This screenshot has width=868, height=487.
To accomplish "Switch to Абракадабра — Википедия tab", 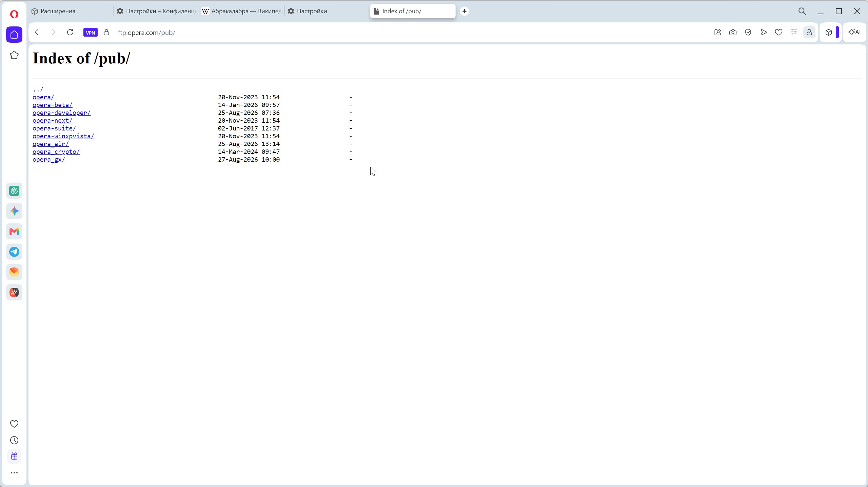I will [x=242, y=11].
